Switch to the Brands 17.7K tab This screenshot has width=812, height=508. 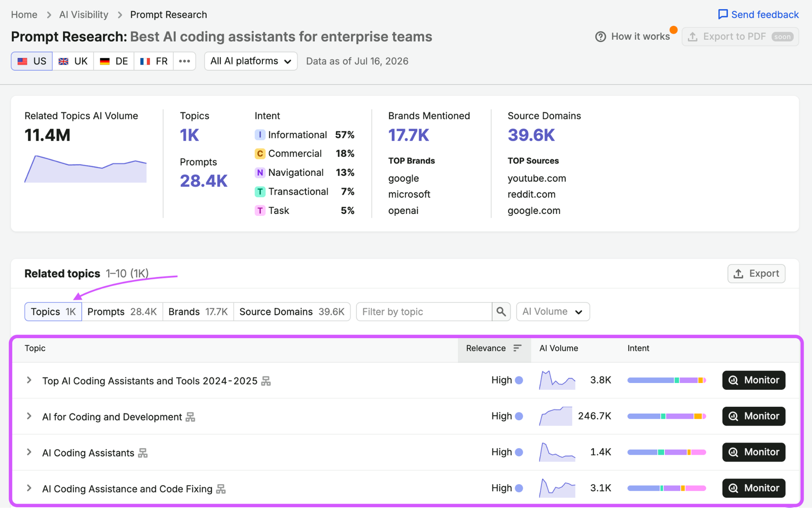click(x=198, y=311)
